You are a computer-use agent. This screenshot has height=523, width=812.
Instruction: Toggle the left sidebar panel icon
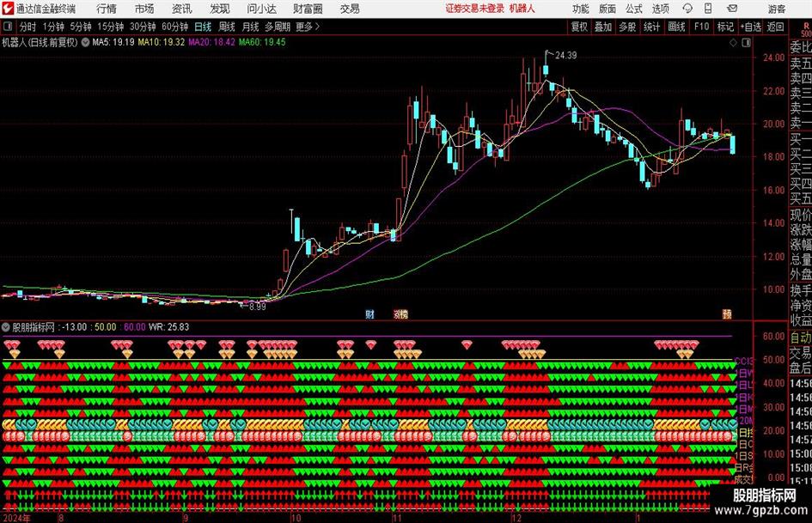coord(7,27)
